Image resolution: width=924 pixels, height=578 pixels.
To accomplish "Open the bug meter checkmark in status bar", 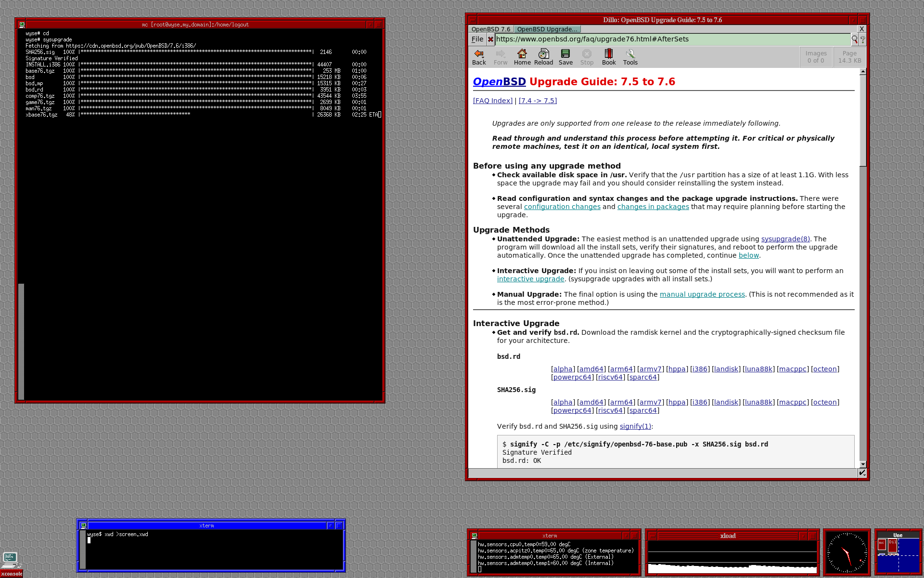I will (862, 473).
